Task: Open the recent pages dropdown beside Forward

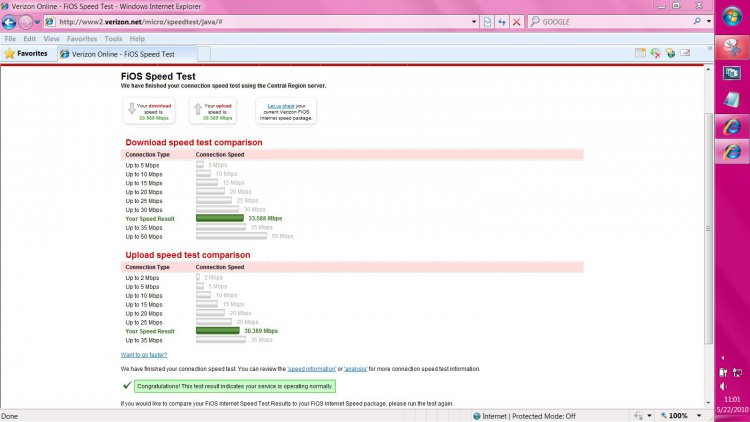Action: (x=37, y=22)
